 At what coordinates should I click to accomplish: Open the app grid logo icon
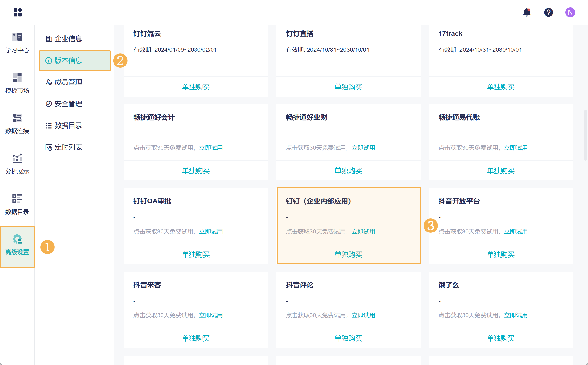(x=18, y=12)
